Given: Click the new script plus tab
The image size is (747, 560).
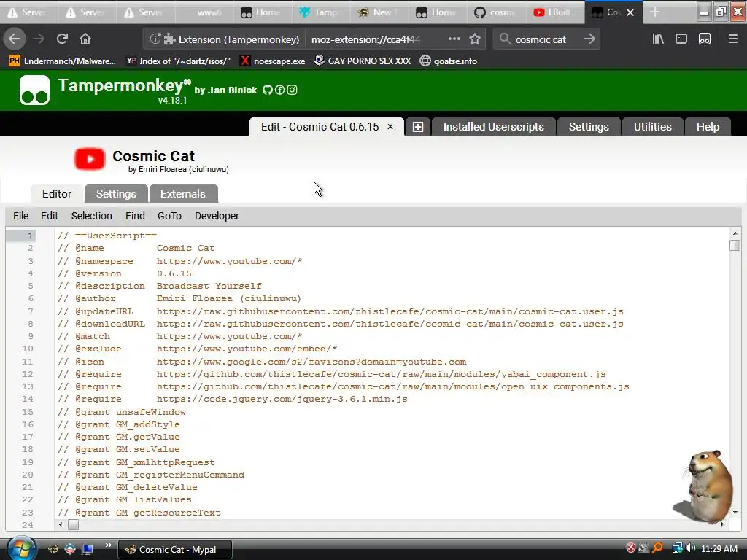Looking at the screenshot, I should click(x=418, y=127).
